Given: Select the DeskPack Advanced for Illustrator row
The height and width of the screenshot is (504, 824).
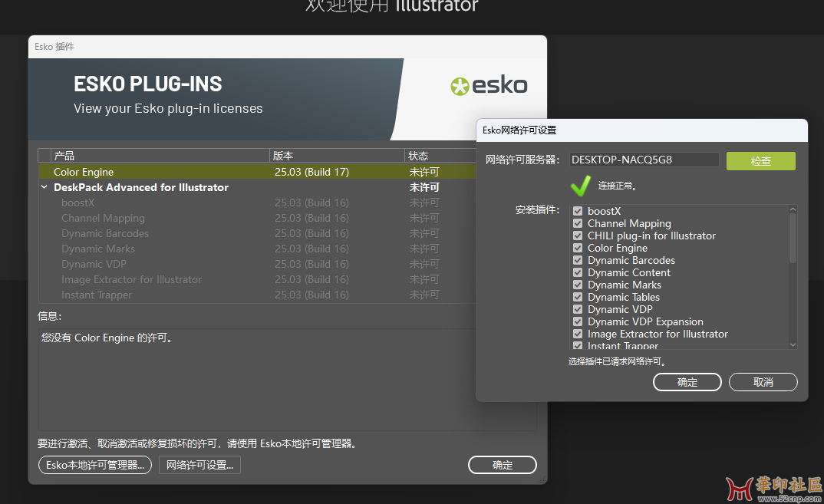Looking at the screenshot, I should [257, 187].
